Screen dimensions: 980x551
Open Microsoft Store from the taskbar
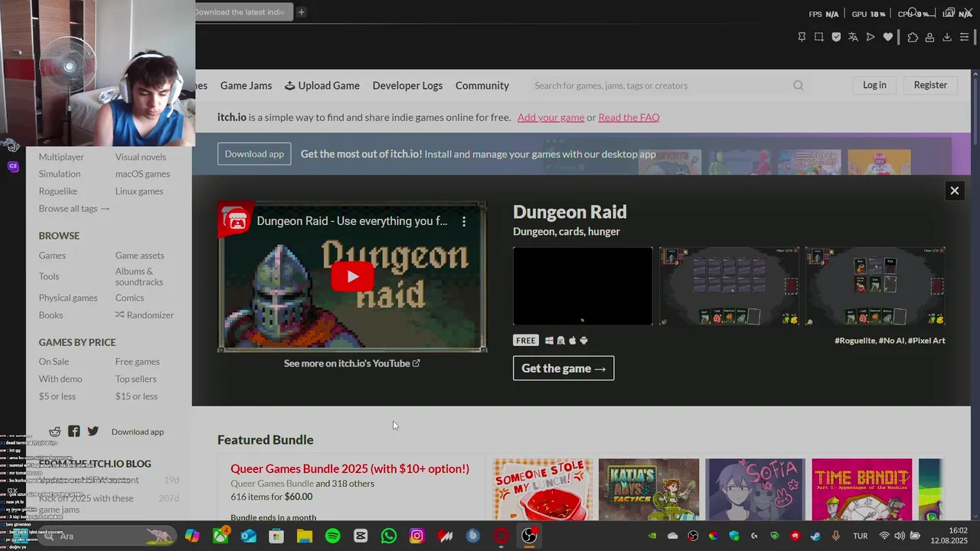click(x=276, y=536)
